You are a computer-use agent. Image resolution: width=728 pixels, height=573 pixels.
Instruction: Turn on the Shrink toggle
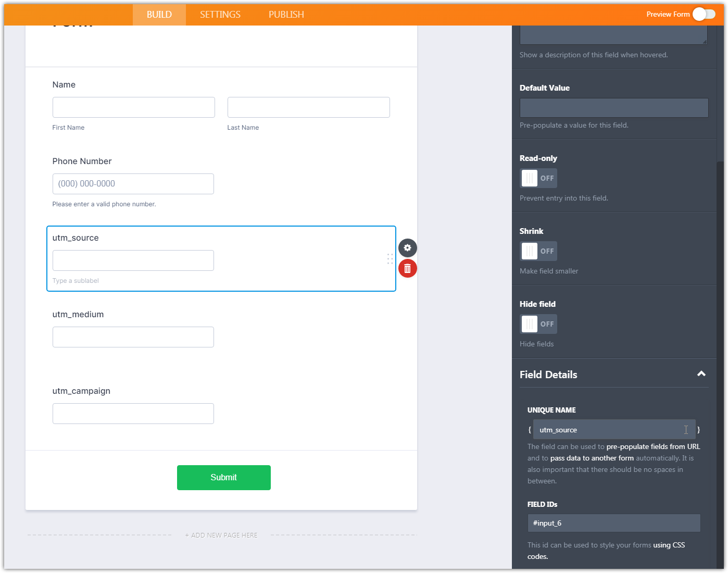click(x=538, y=251)
